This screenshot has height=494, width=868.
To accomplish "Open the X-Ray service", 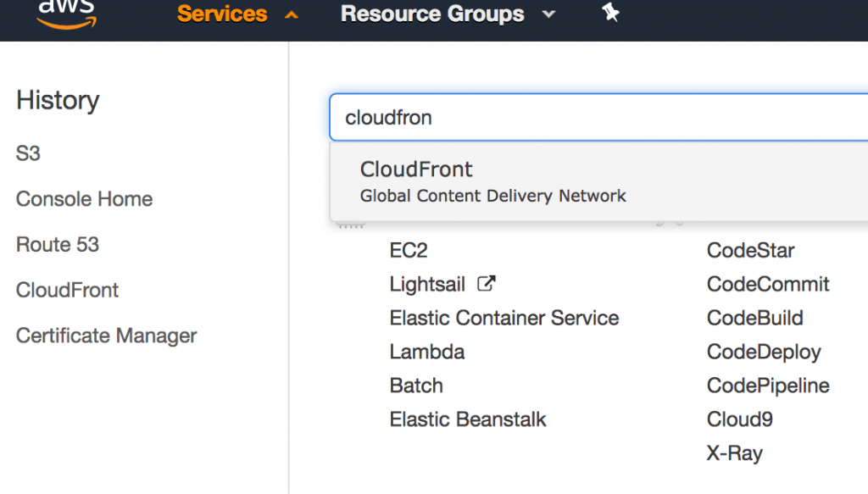I will (x=735, y=453).
